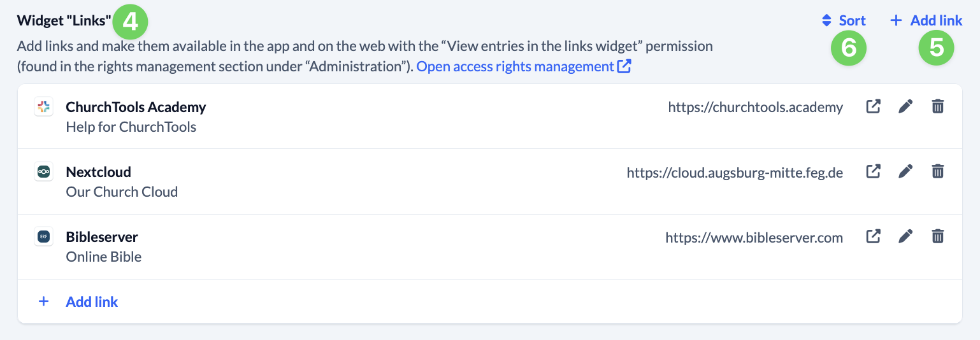The height and width of the screenshot is (340, 980).
Task: Delete the Bibleserver link entry
Action: pos(937,236)
